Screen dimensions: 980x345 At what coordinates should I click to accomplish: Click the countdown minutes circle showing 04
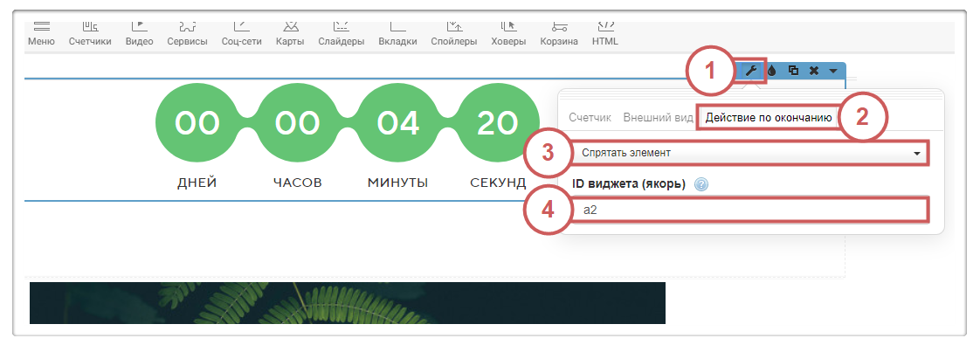[x=398, y=122]
